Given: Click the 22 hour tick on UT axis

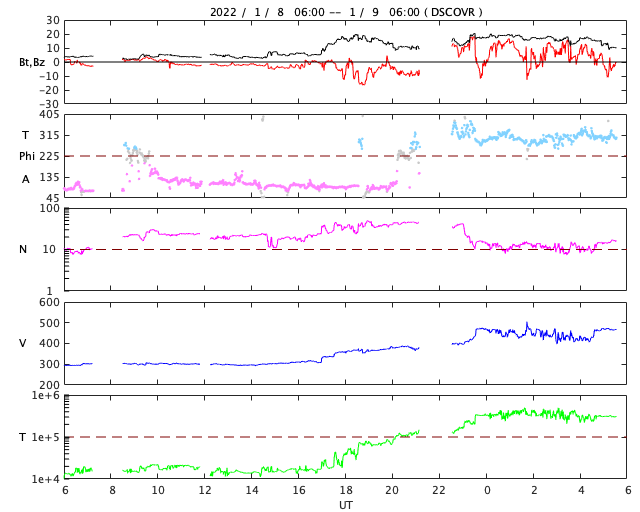Looking at the screenshot, I should [439, 490].
